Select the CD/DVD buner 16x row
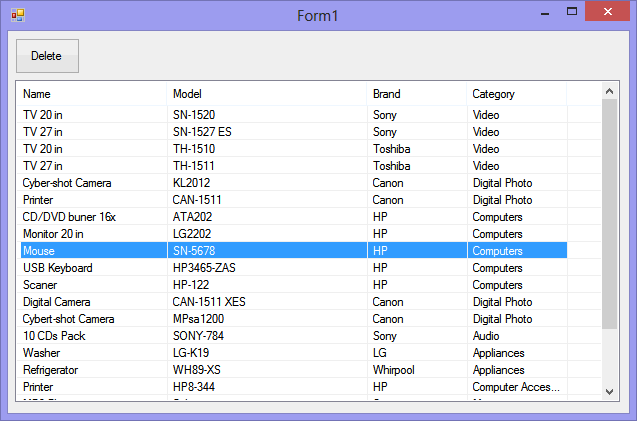Screen dimensions: 637x421 [294, 217]
